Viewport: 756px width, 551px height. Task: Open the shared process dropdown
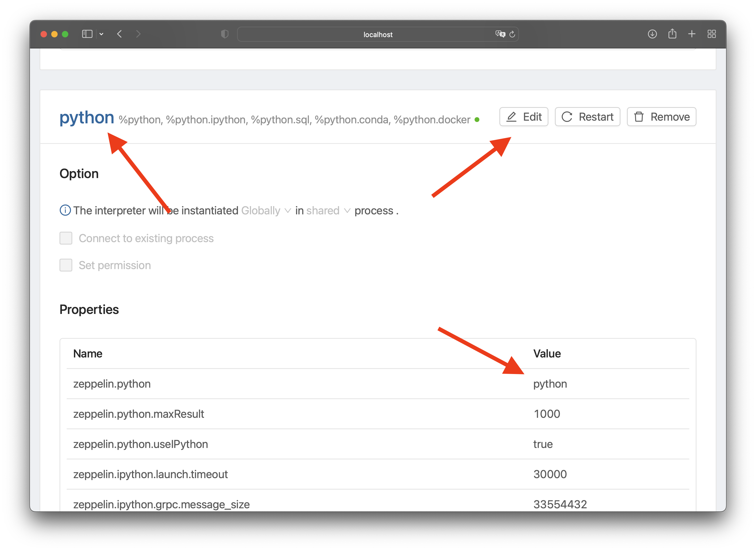point(328,211)
